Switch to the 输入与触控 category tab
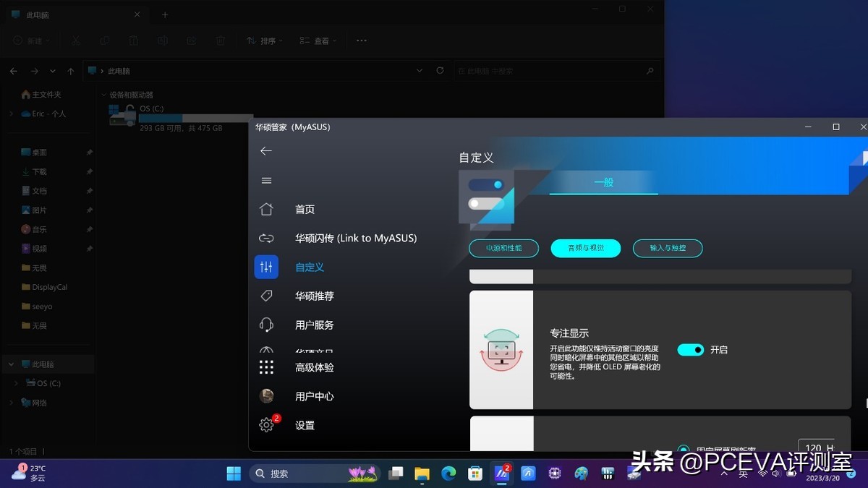 tap(667, 248)
